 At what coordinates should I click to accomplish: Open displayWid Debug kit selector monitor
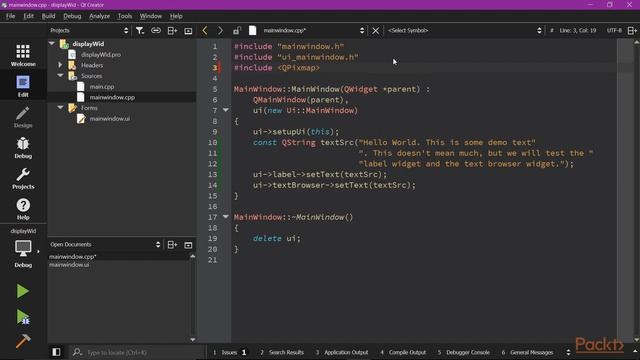coord(23,249)
